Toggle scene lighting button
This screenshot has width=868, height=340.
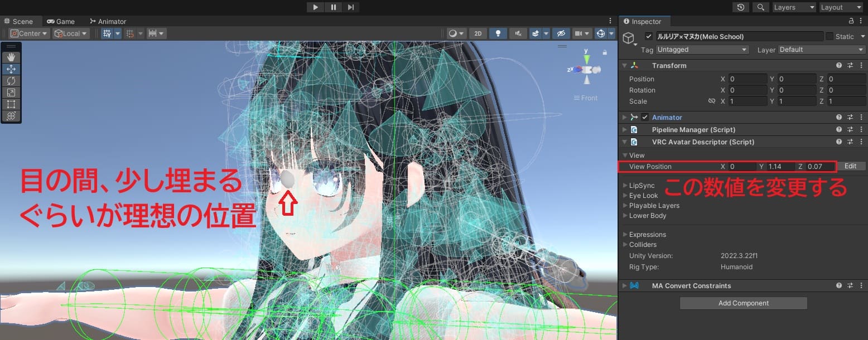498,33
